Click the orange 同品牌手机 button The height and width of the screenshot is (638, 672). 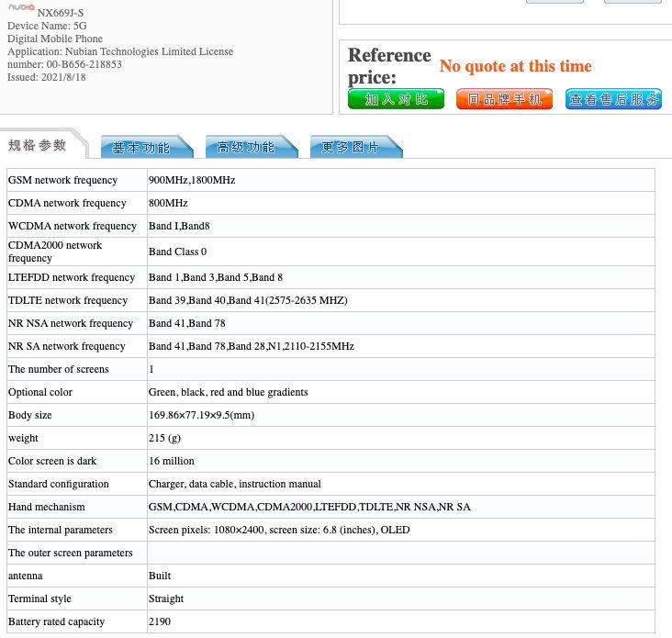tap(504, 99)
